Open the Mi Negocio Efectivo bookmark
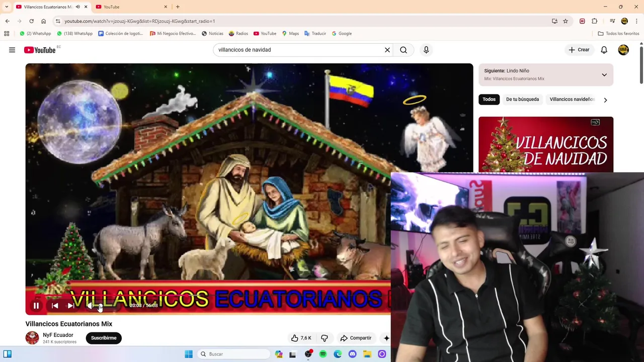The height and width of the screenshot is (362, 644). (x=173, y=34)
